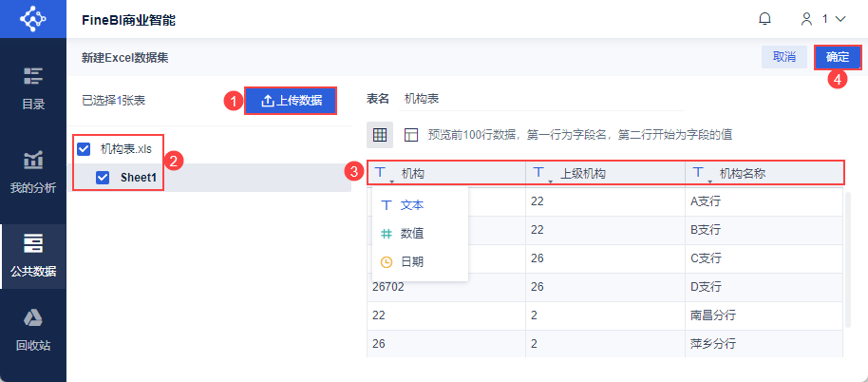The height and width of the screenshot is (382, 868).
Task: Click the 取消 cancel button
Action: click(783, 57)
